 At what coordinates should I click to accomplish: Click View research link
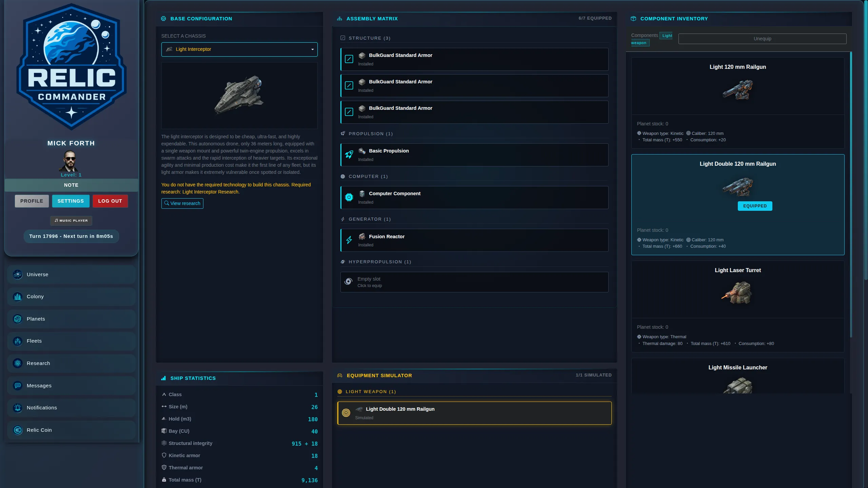coord(182,203)
